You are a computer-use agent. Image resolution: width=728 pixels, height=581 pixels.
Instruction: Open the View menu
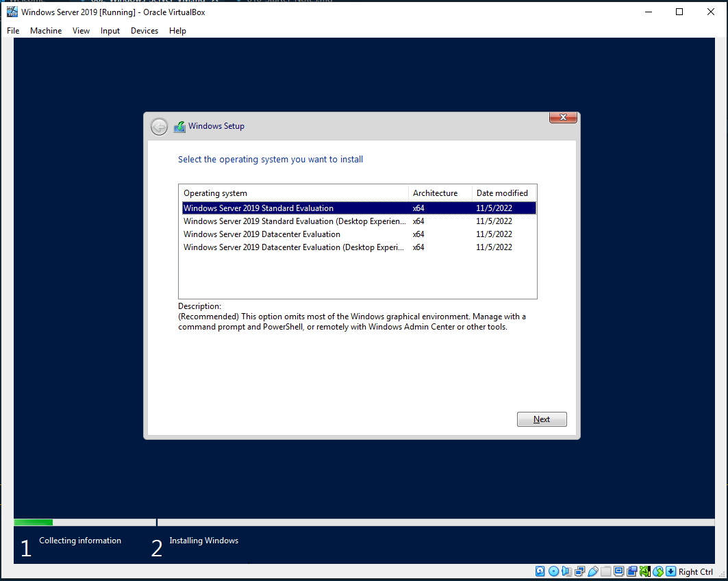click(81, 31)
